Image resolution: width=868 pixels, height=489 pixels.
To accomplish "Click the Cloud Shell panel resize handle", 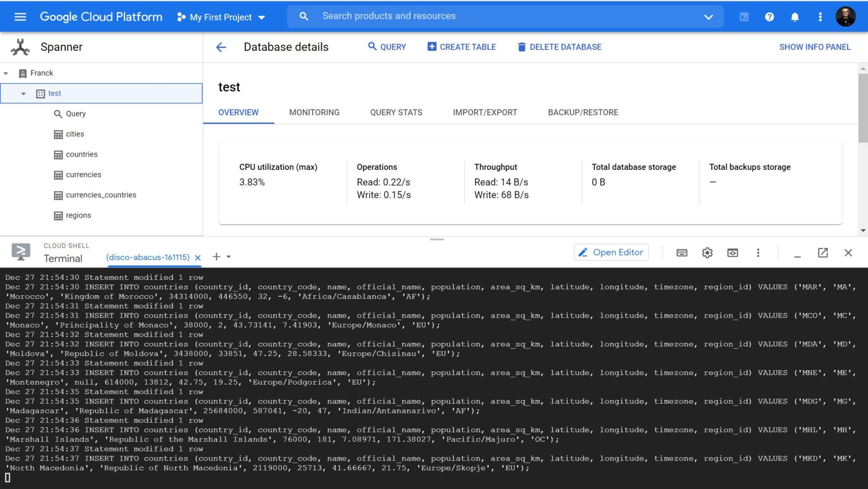I will point(437,239).
